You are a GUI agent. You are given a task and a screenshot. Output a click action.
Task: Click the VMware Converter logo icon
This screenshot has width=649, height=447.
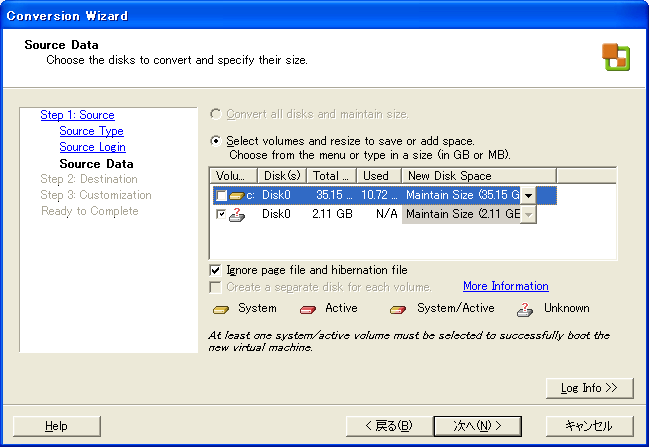615,57
